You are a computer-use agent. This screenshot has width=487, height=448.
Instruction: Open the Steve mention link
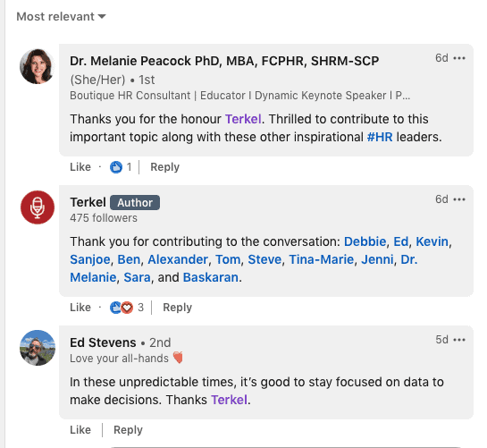point(264,259)
